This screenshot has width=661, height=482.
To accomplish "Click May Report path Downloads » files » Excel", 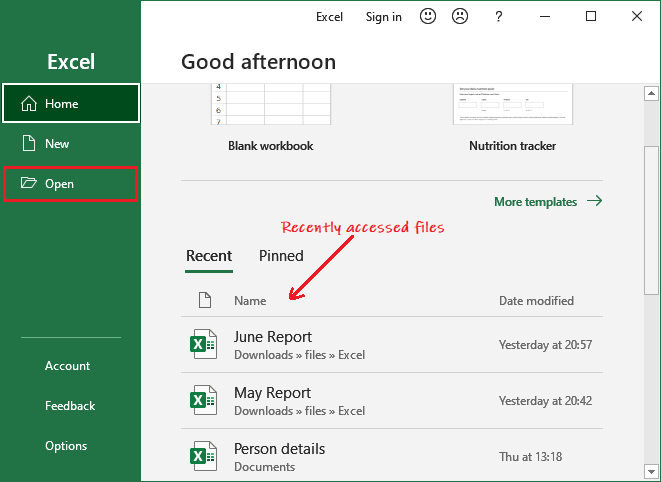I will tap(299, 411).
